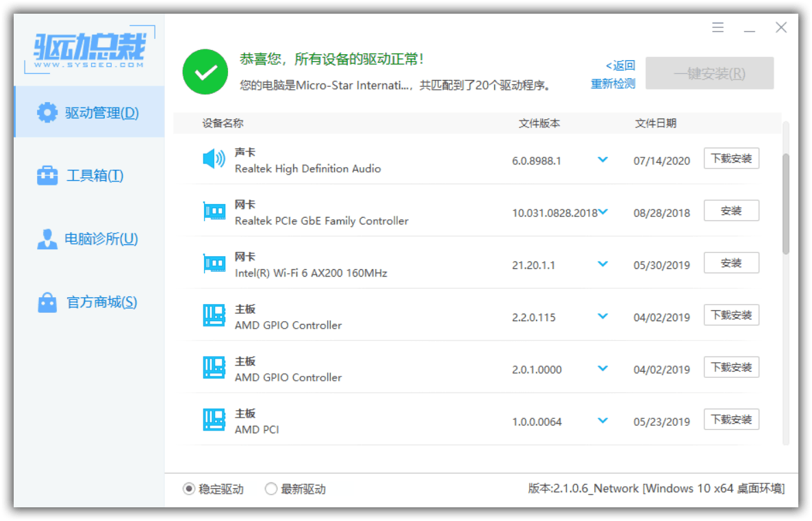
Task: Click the Realtek PCIe network card icon
Action: [214, 212]
